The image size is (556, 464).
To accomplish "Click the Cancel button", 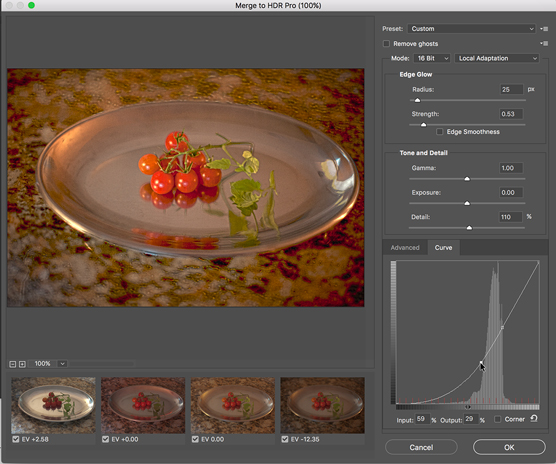I will [x=421, y=447].
